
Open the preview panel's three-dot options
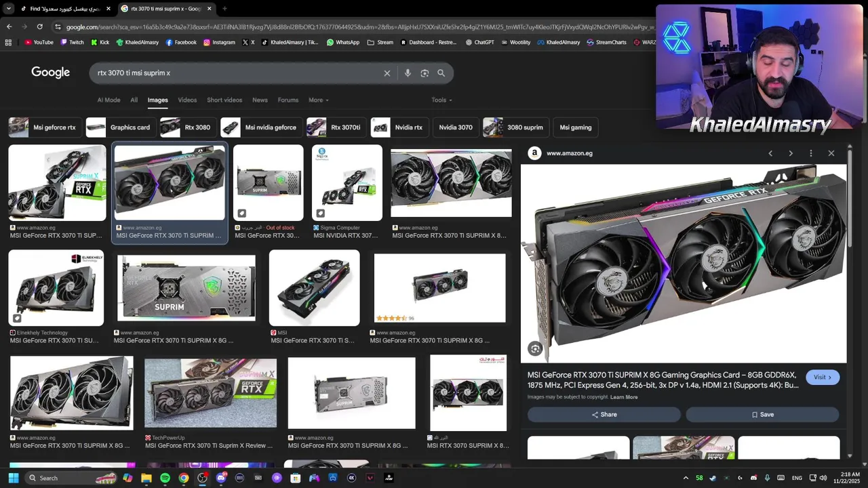[x=811, y=153]
